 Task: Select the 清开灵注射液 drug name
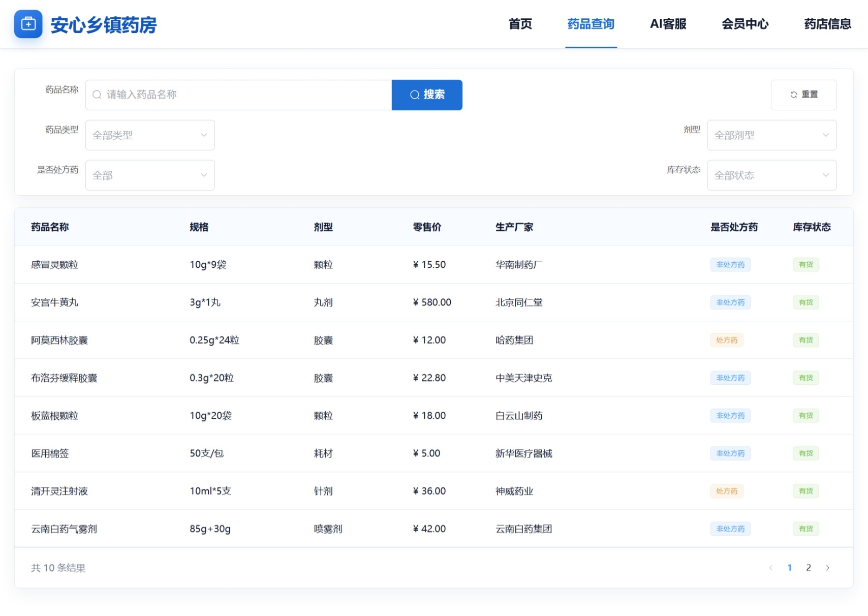(59, 491)
